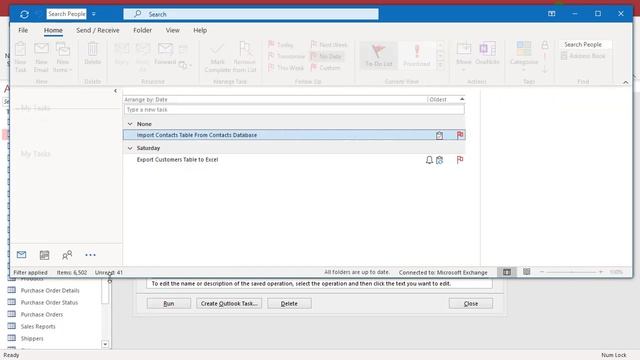Select the Home ribbon tab
Image resolution: width=640 pixels, height=360 pixels.
click(53, 30)
